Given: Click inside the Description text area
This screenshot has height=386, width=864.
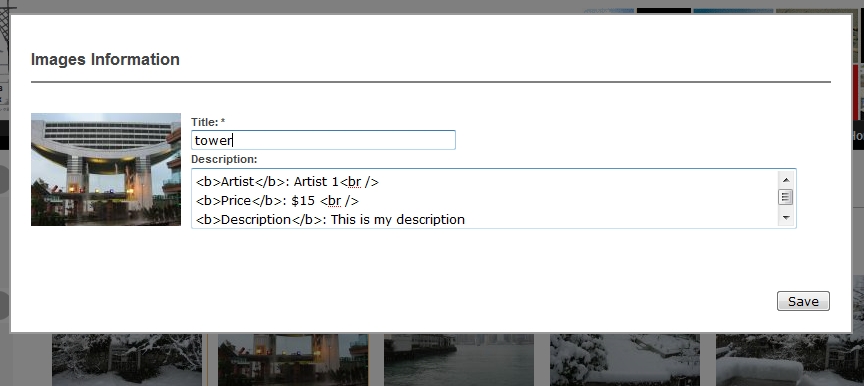Looking at the screenshot, I should click(485, 199).
